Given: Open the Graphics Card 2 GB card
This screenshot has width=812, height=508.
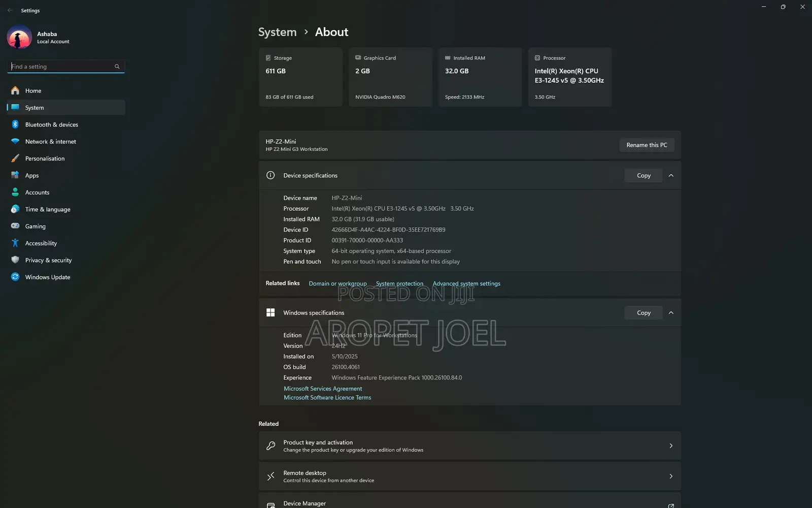Looking at the screenshot, I should (390, 77).
